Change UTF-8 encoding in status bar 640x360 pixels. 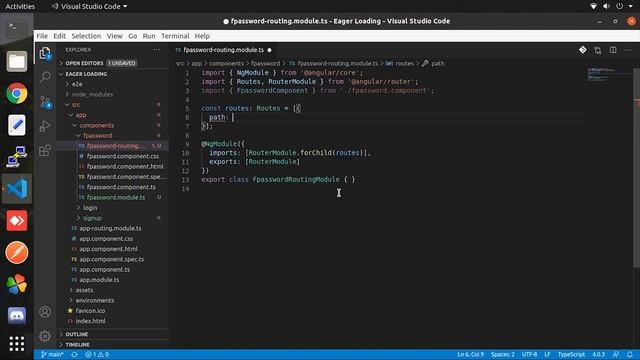point(529,354)
